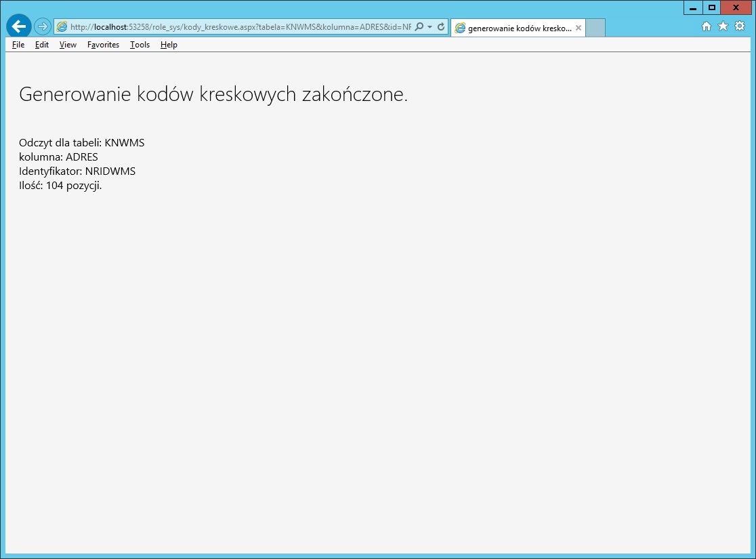Image resolution: width=756 pixels, height=559 pixels.
Task: Switch to the 'generowanie kodów kresko...' tab
Action: click(x=518, y=28)
